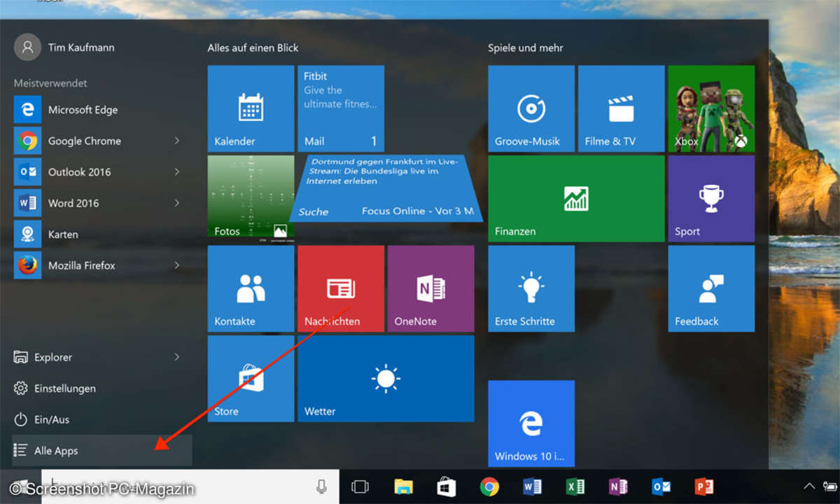
Task: Click the microphone icon in search box
Action: (322, 486)
